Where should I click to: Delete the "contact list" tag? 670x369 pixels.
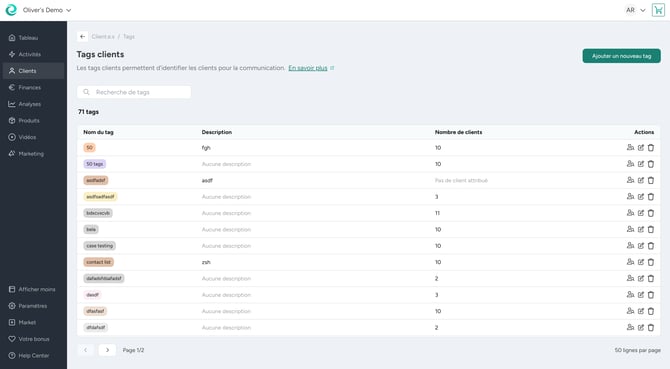pos(651,262)
